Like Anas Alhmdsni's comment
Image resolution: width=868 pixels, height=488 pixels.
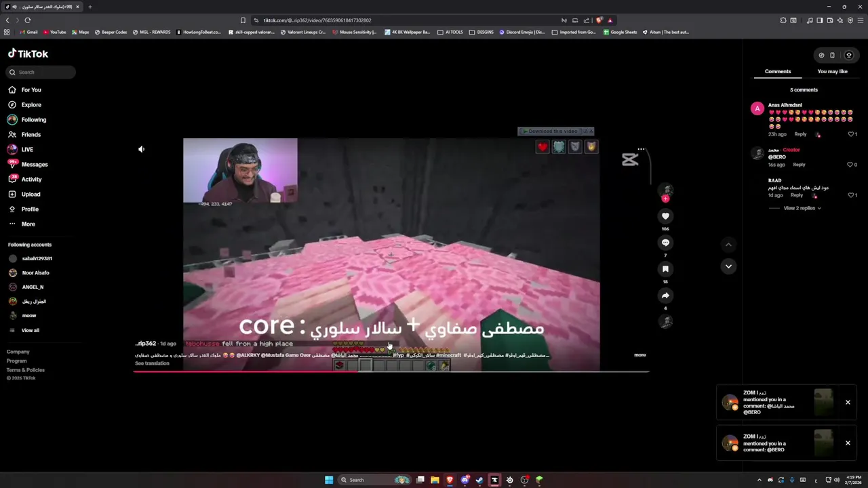[x=851, y=134]
